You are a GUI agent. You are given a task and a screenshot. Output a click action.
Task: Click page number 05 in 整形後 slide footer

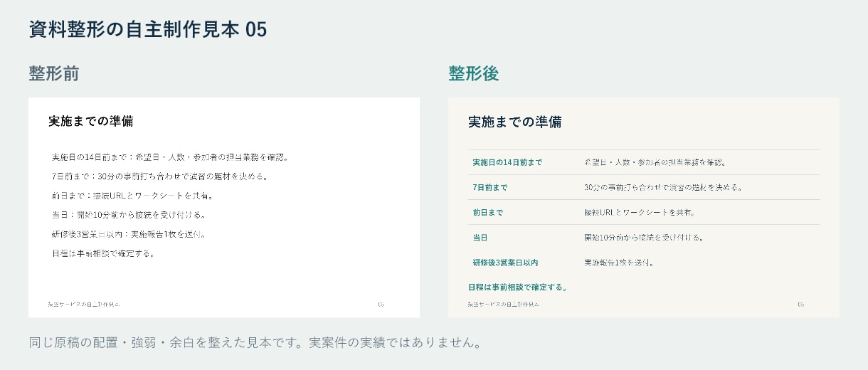tap(801, 305)
